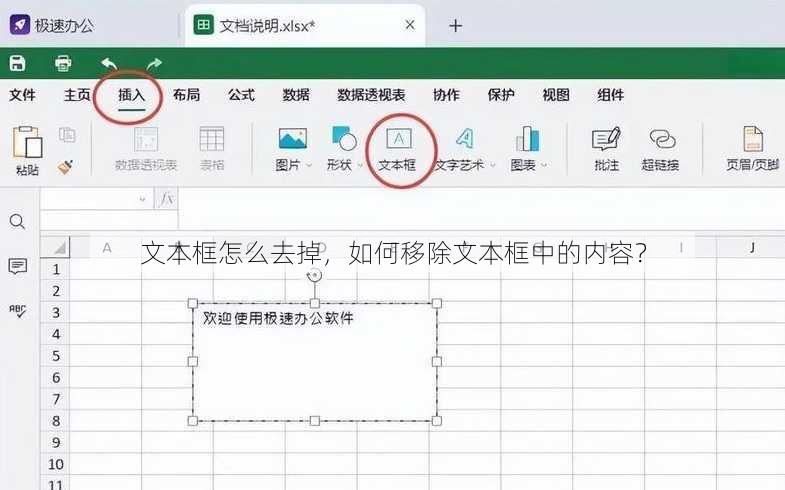Screen dimensions: 785x490
Task: Switch to the 数据透视表 tab
Action: 371,95
